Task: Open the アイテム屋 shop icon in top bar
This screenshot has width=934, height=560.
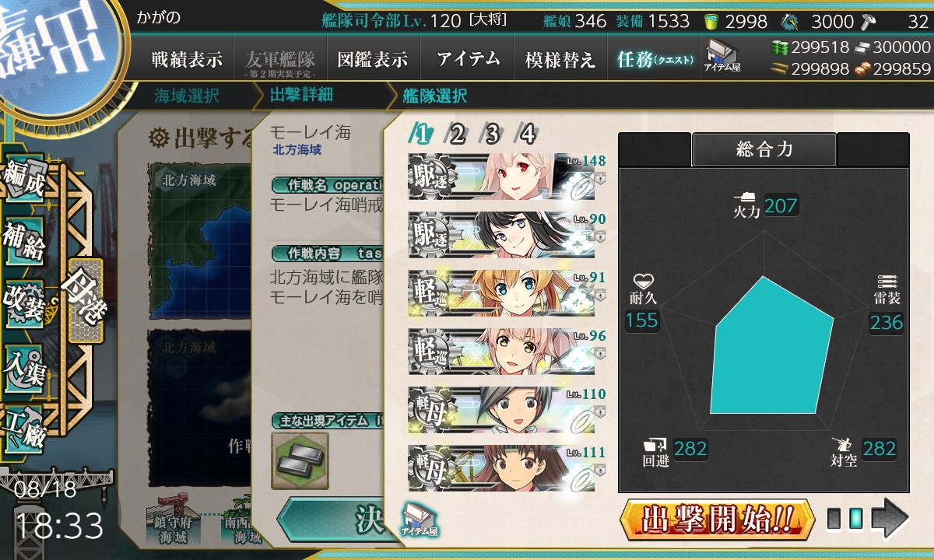Action: click(x=723, y=55)
